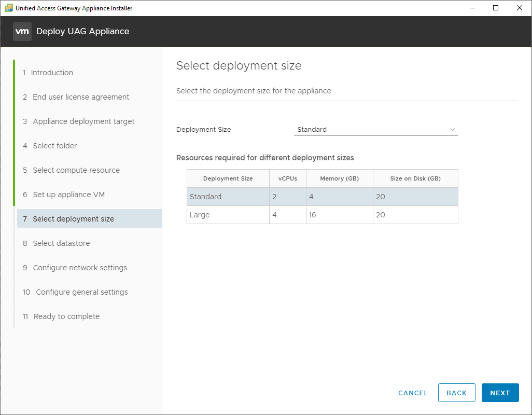Click the Deployment Size dropdown chevron arrow
Viewport: 532px width, 415px height.
(452, 130)
